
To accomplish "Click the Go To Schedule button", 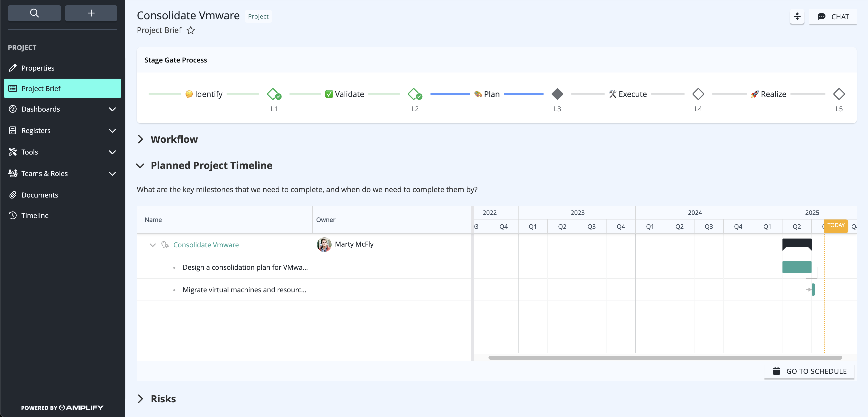I will click(x=809, y=371).
